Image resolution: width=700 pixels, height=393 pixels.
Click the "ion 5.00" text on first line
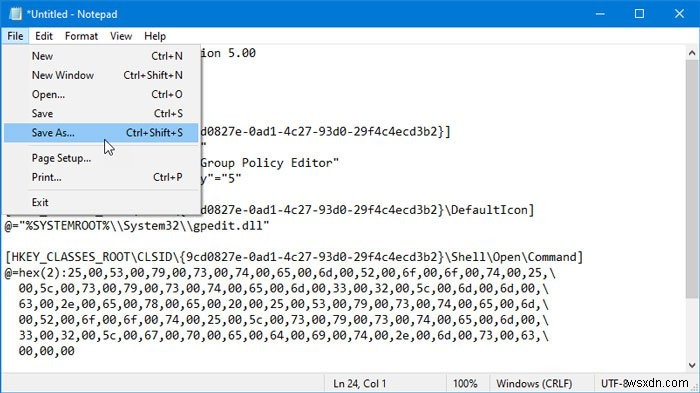pos(228,53)
